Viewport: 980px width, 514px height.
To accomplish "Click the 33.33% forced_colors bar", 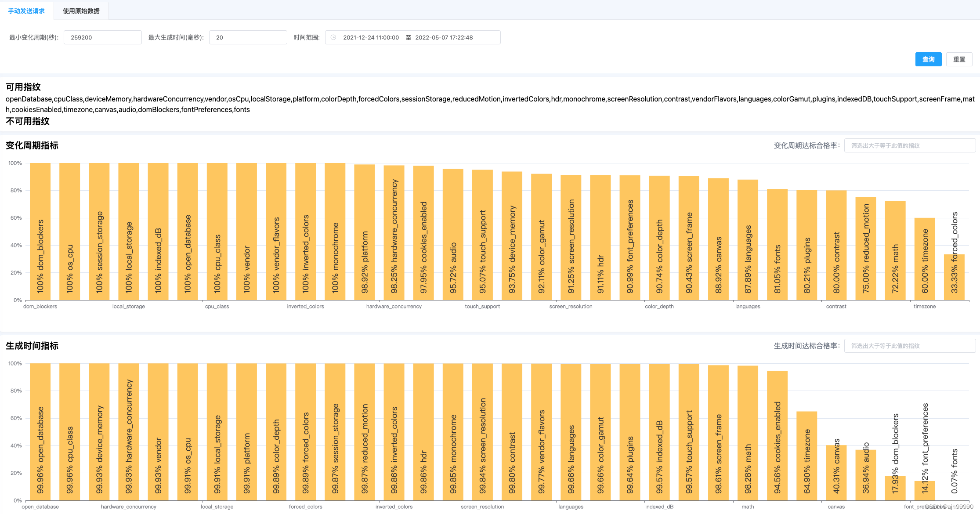I will pos(954,278).
